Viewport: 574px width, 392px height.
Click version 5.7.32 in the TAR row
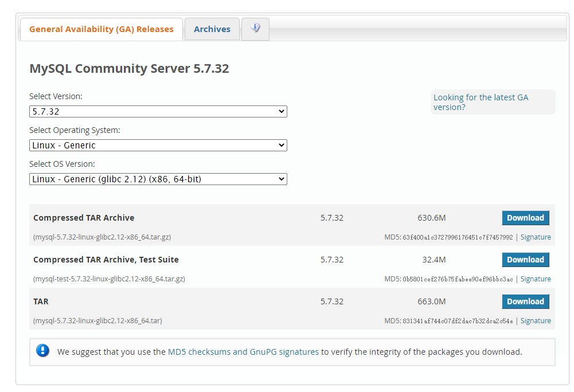coord(331,301)
